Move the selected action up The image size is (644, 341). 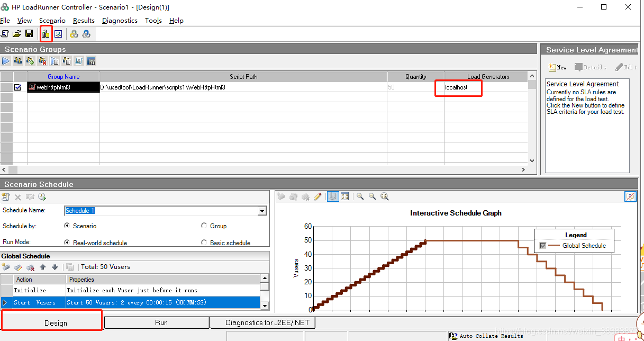pyautogui.click(x=43, y=267)
